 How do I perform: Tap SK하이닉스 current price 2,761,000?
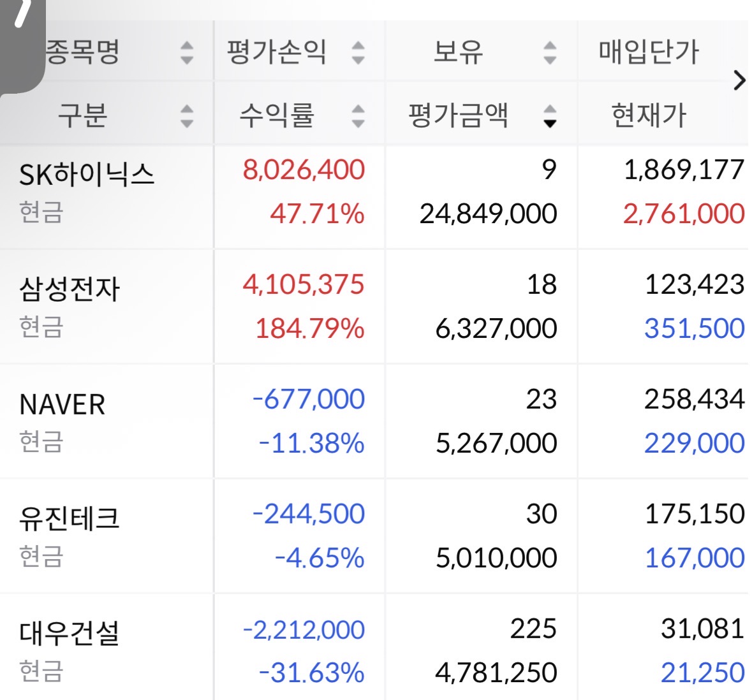coord(683,214)
